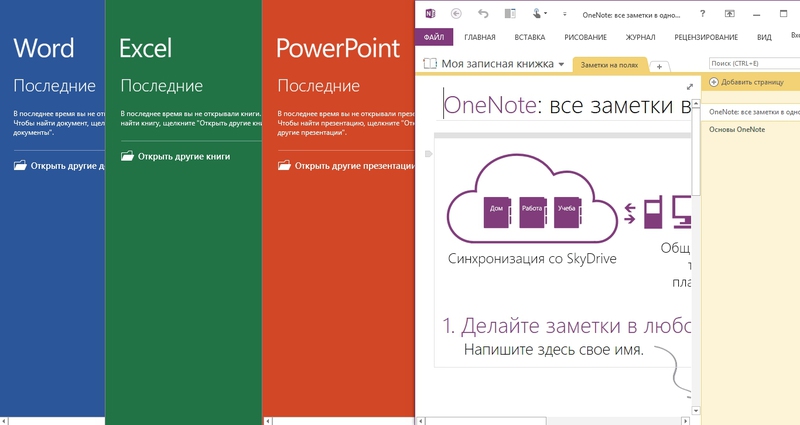The height and width of the screenshot is (425, 800).
Task: Switch to the ЖУРНАЛ ribbon tab
Action: coord(640,37)
